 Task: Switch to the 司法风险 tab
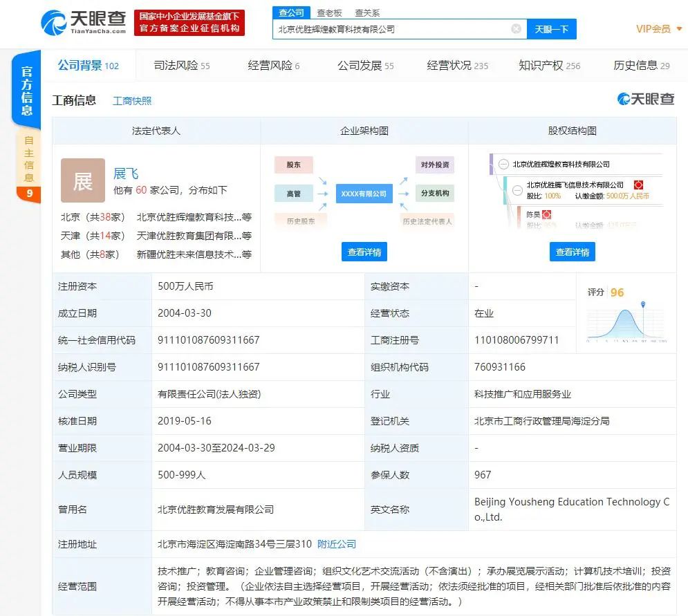tap(181, 66)
